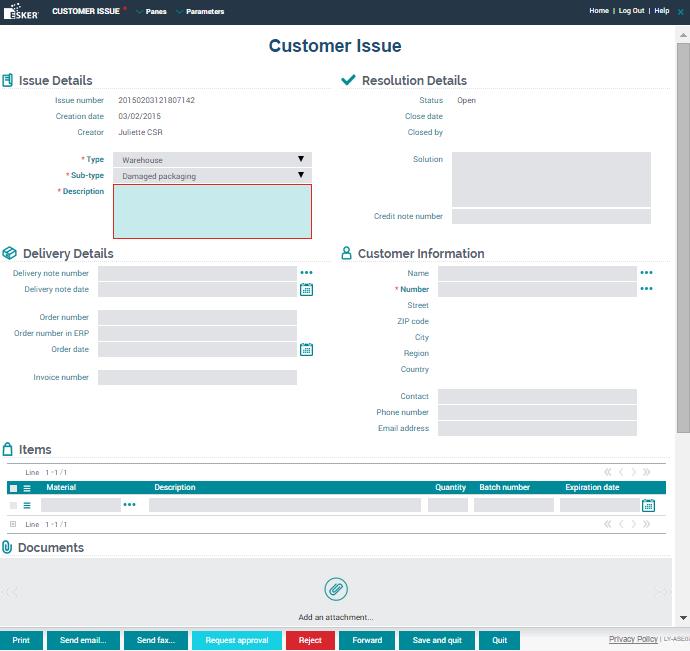The image size is (690, 651).
Task: Open the Order date calendar picker
Action: [x=307, y=350]
